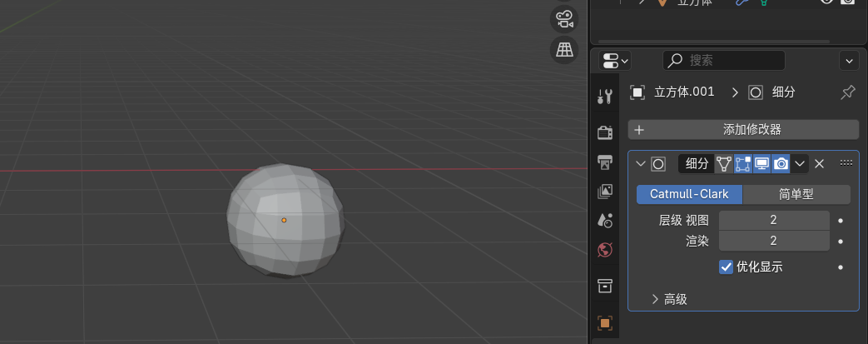868x344 pixels.
Task: Open the View Layer properties tab
Action: (x=605, y=192)
